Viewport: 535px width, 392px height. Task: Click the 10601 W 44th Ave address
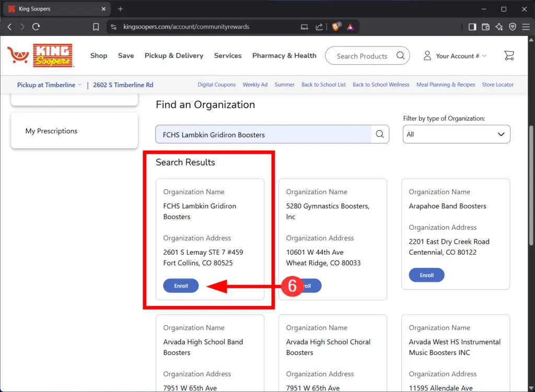point(323,257)
